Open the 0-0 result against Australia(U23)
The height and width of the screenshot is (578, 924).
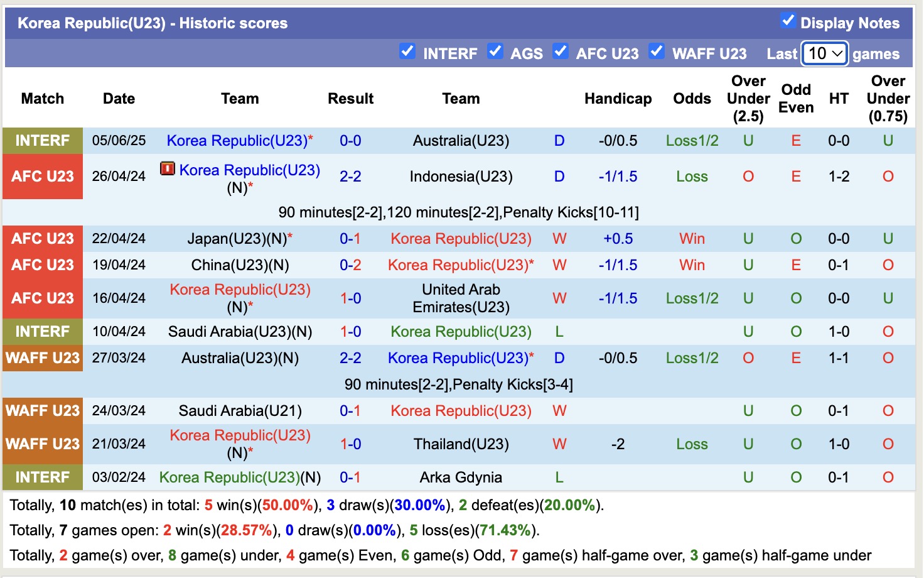click(350, 141)
